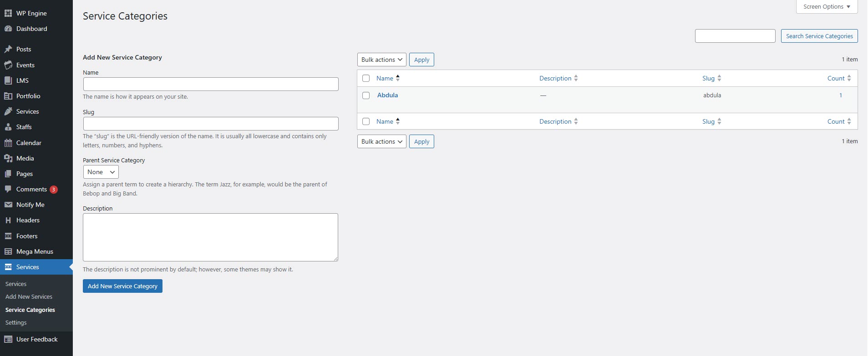Click the Dashboard gauge icon
Image resolution: width=868 pixels, height=356 pixels.
pyautogui.click(x=8, y=29)
